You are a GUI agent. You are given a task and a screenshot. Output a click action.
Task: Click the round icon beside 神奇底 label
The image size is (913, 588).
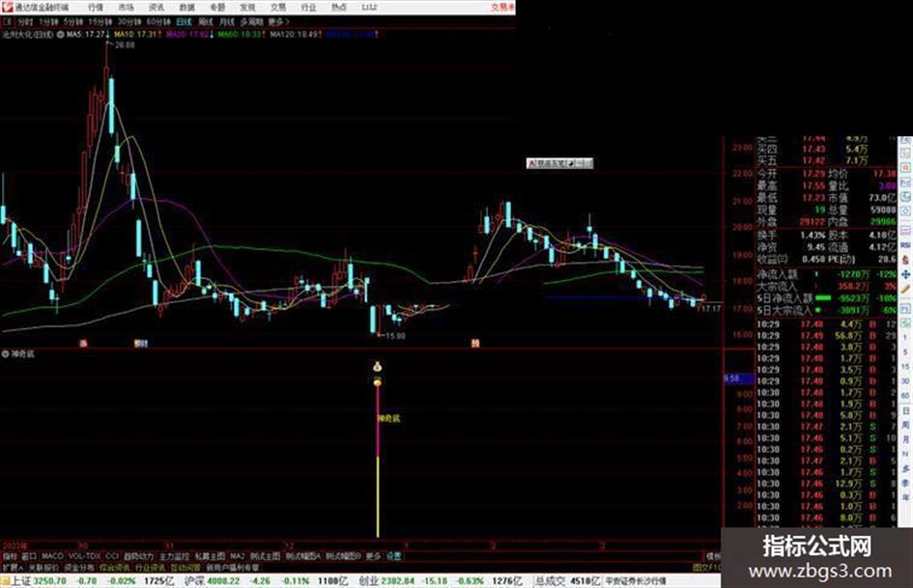[5, 353]
